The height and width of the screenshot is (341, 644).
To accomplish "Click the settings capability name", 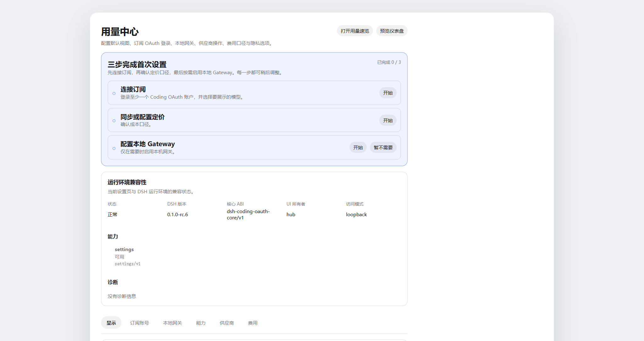I will coord(124,249).
